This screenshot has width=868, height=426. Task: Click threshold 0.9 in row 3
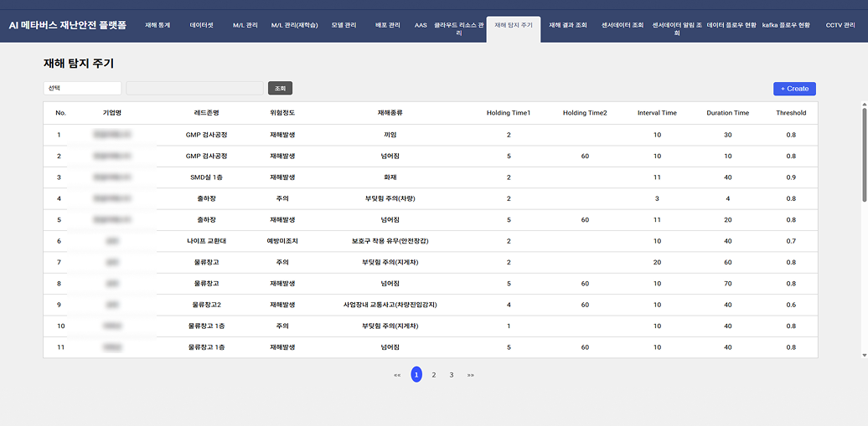[791, 177]
